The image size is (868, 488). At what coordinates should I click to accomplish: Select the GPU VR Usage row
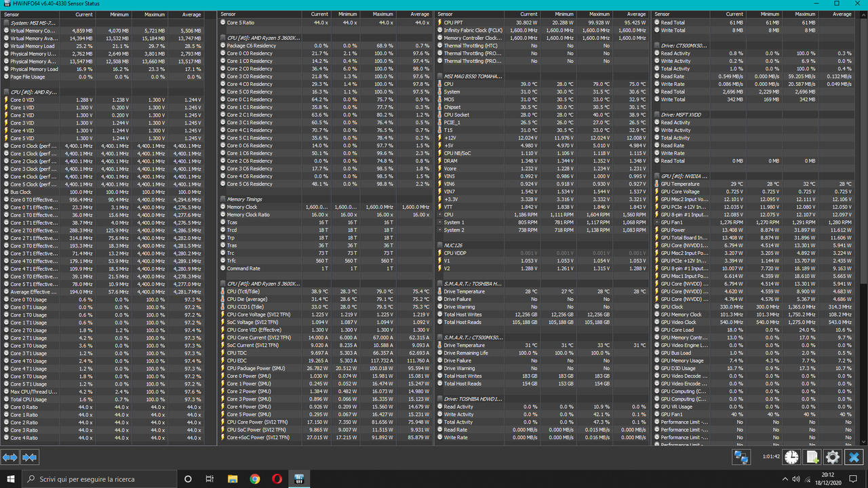[x=754, y=407]
